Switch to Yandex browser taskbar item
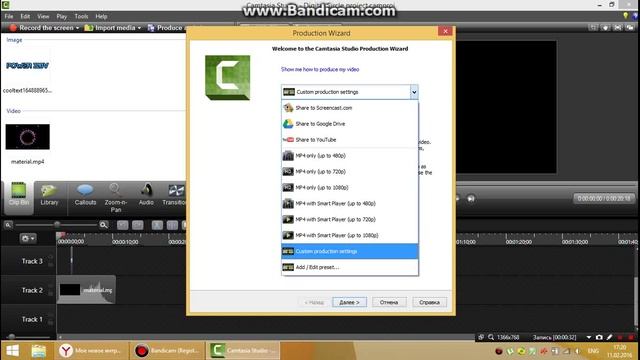 tap(91, 351)
